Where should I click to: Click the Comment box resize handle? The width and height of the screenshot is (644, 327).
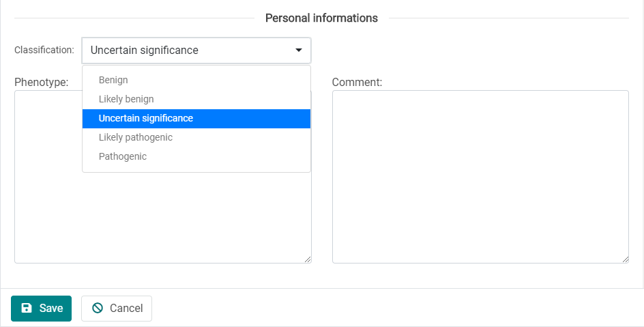tap(624, 259)
